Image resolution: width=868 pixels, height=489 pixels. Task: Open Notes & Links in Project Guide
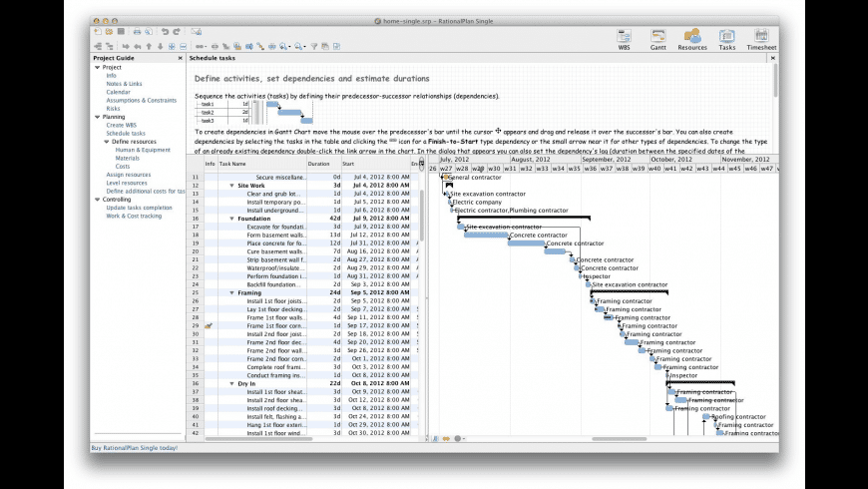(x=124, y=84)
